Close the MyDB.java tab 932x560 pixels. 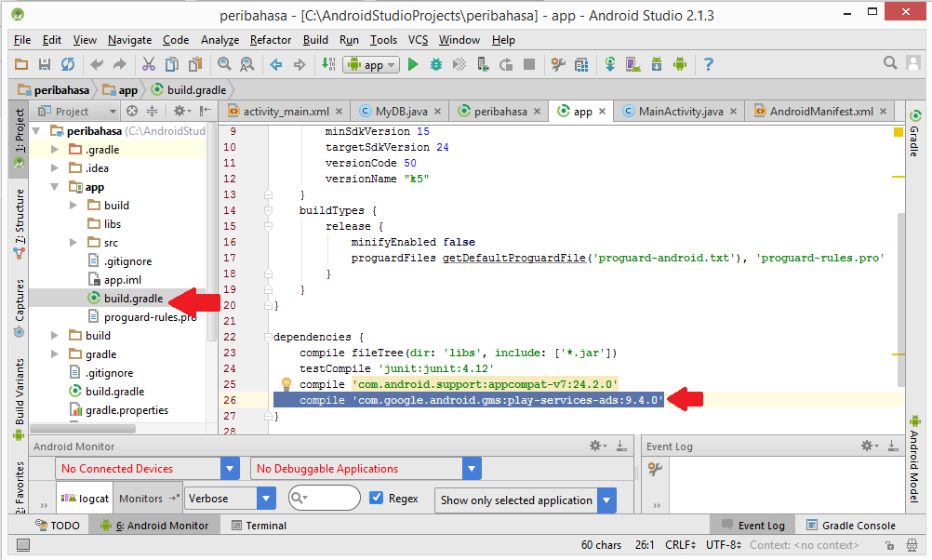(x=437, y=112)
